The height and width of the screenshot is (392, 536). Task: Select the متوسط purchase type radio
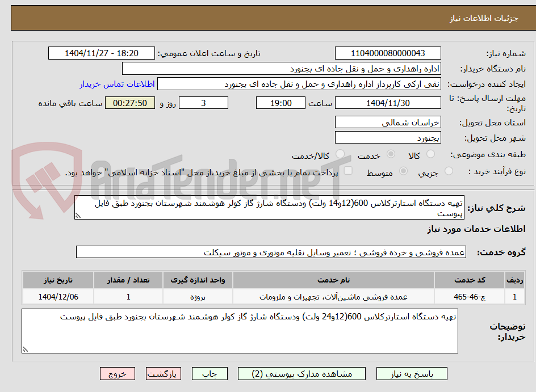click(x=403, y=171)
